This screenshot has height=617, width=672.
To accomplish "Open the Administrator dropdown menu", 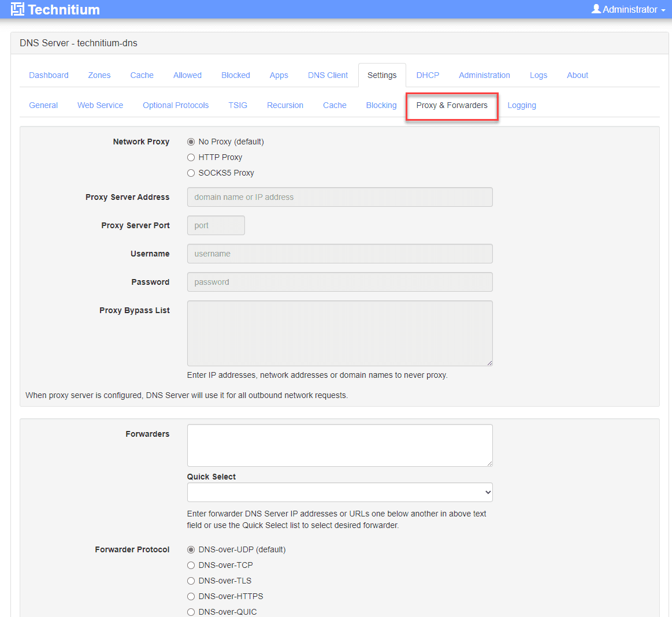I will tap(629, 9).
